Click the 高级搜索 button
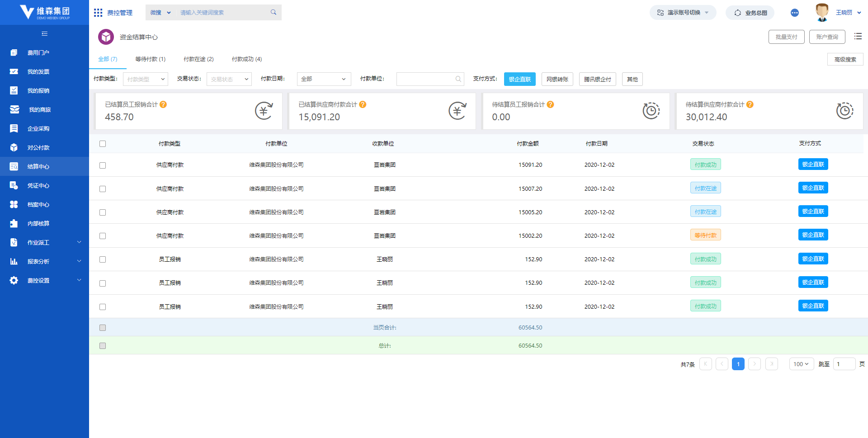Image resolution: width=868 pixels, height=438 pixels. [845, 59]
